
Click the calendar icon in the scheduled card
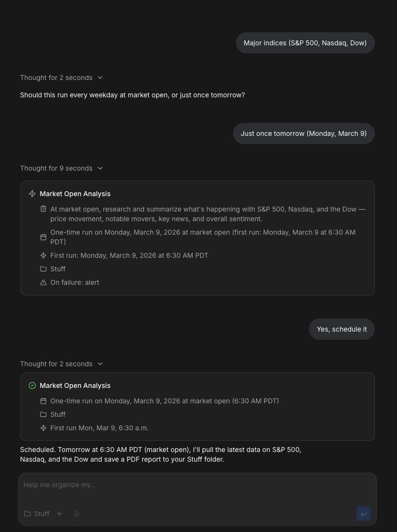coord(43,401)
